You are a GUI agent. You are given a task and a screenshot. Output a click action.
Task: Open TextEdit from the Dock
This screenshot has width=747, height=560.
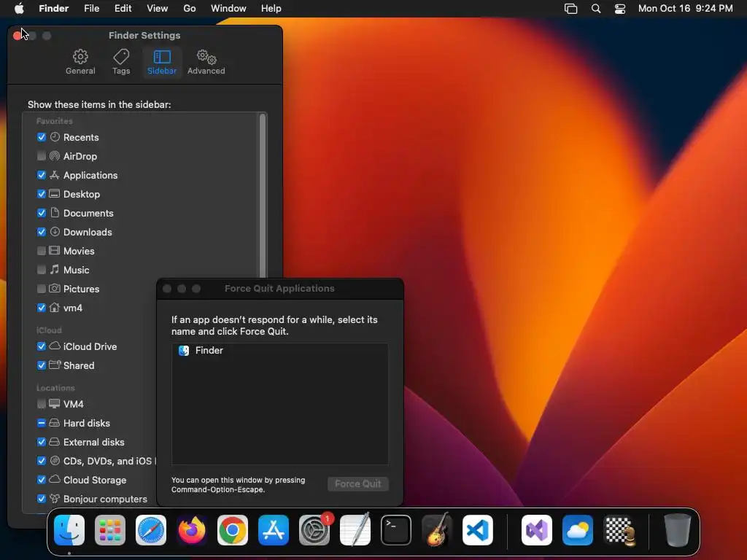click(355, 530)
